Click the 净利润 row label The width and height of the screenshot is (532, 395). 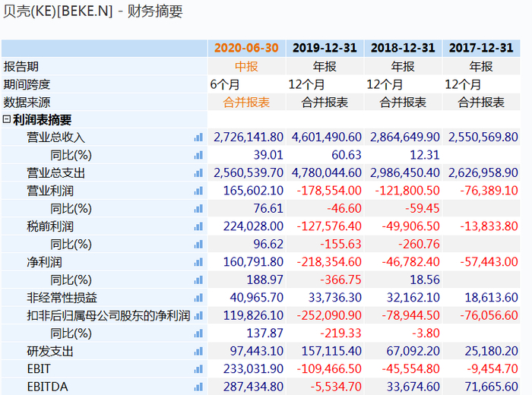click(x=44, y=262)
